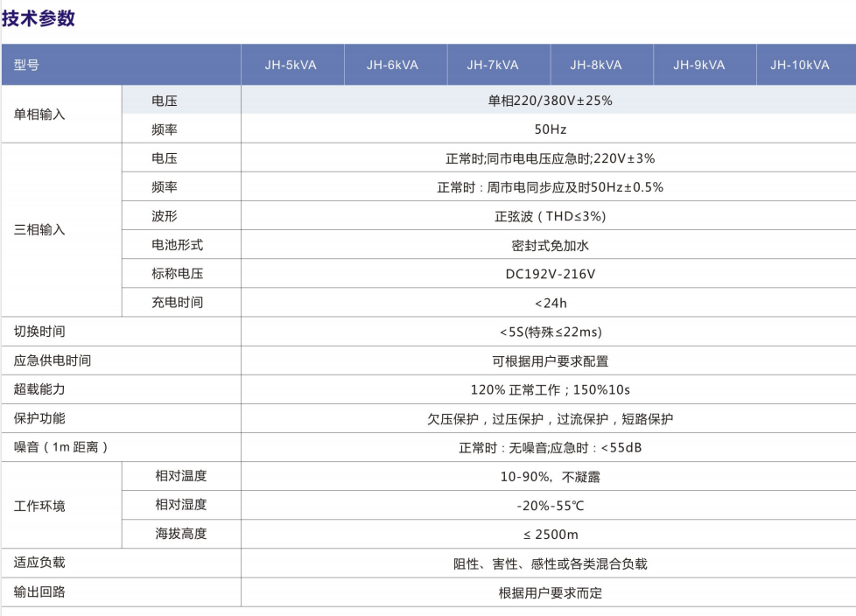The height and width of the screenshot is (616, 856).
Task: Click the '密封式免加水' value
Action: pyautogui.click(x=551, y=246)
